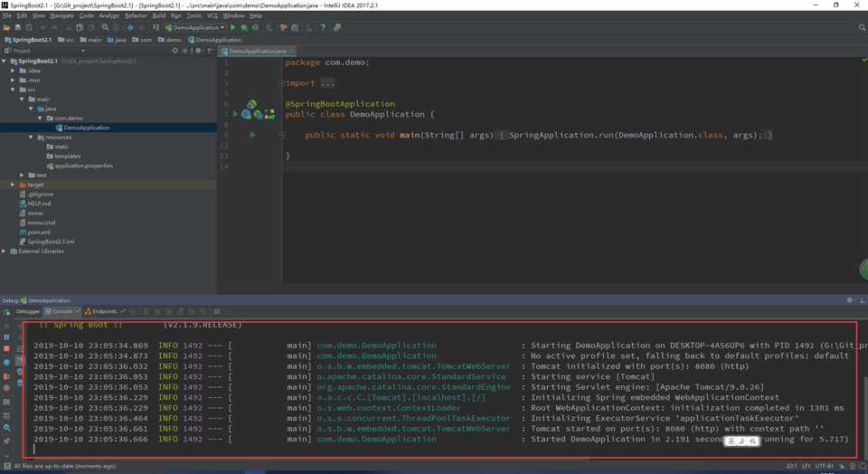
Task: Click the Spring bean gutter icon above class
Action: pyautogui.click(x=252, y=103)
